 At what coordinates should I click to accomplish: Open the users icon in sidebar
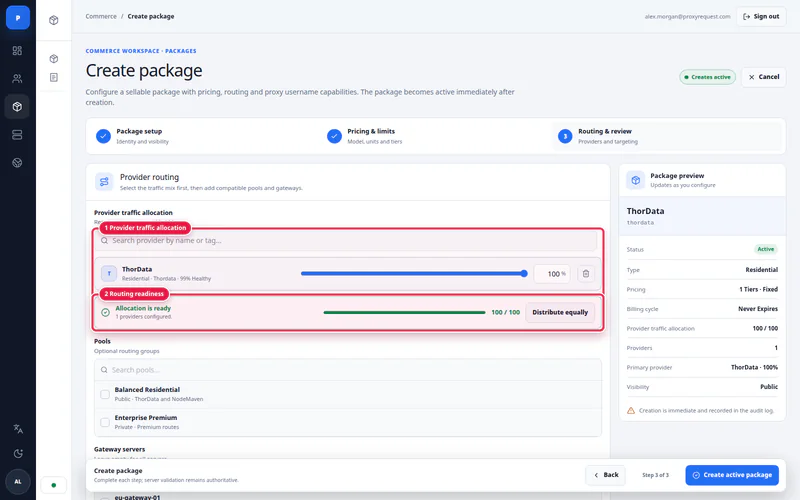[17, 79]
